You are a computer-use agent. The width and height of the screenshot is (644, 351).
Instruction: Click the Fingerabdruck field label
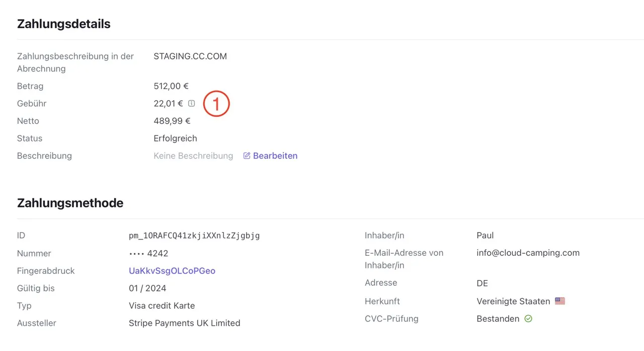46,271
